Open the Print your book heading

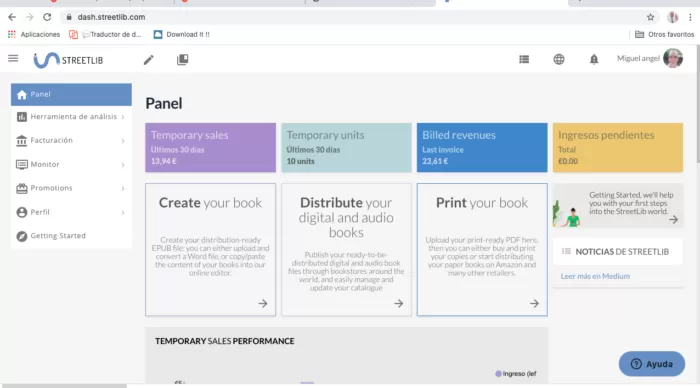pyautogui.click(x=482, y=203)
